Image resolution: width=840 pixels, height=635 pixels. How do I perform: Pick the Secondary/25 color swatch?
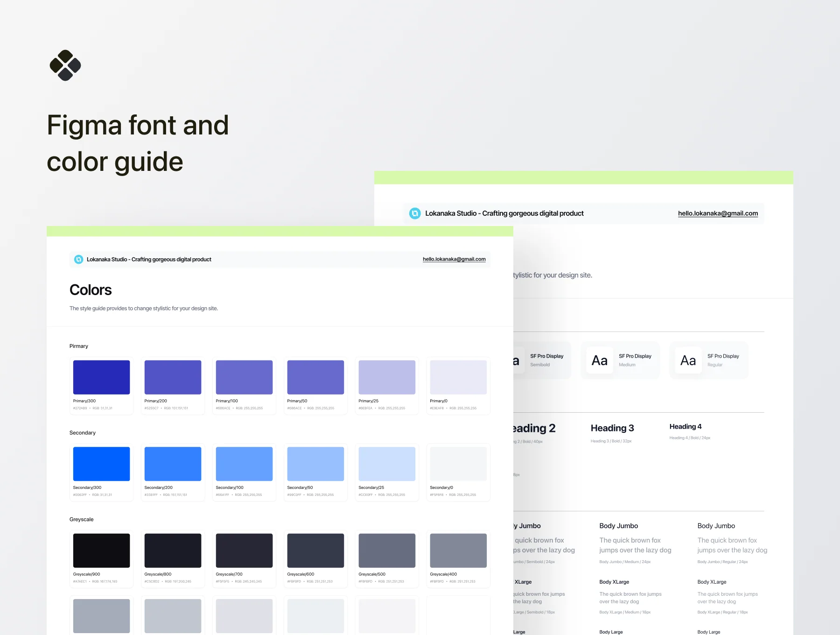[x=387, y=464]
